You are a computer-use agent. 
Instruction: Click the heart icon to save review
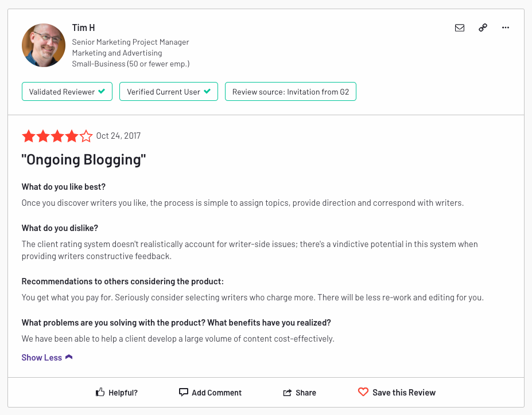[363, 392]
